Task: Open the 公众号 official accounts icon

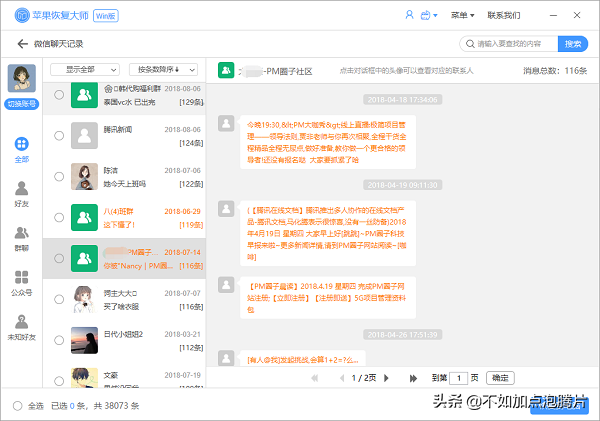Action: pyautogui.click(x=22, y=282)
